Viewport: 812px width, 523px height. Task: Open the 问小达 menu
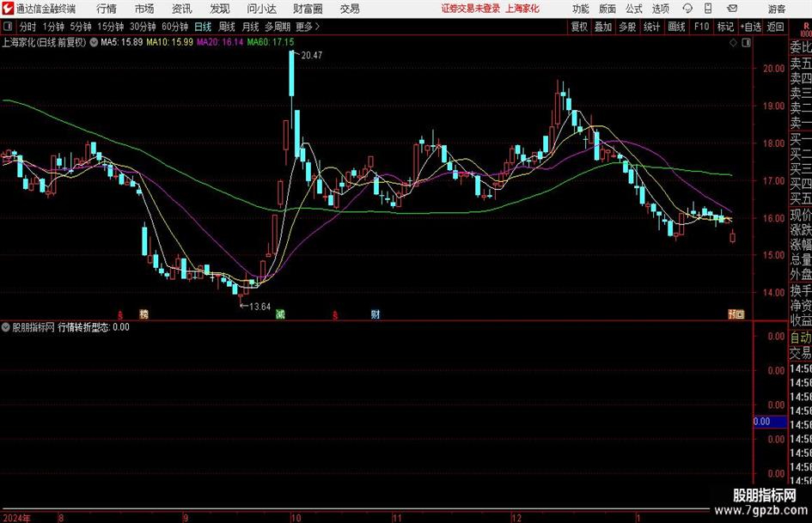(x=261, y=9)
